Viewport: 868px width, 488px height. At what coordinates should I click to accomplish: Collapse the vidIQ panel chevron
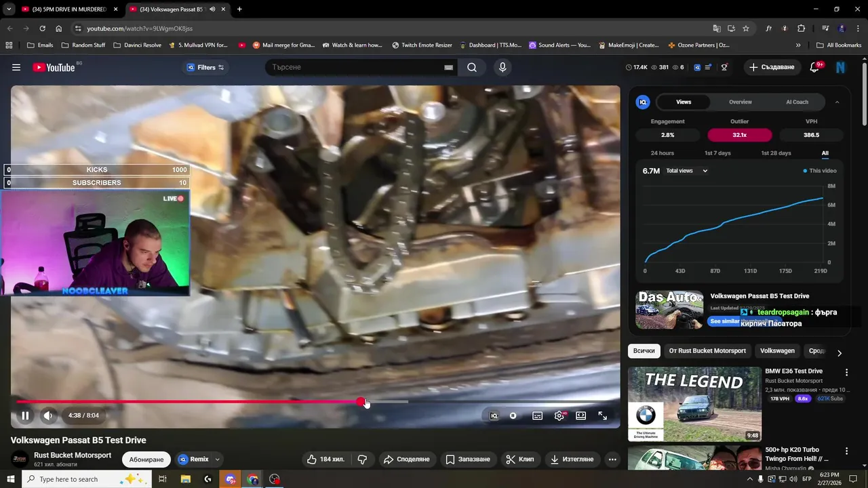tap(837, 102)
